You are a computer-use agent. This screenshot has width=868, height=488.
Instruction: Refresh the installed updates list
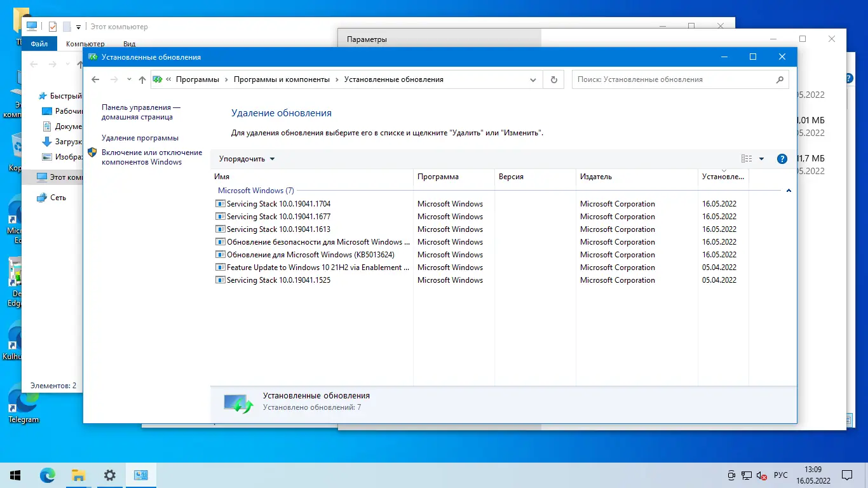[554, 79]
